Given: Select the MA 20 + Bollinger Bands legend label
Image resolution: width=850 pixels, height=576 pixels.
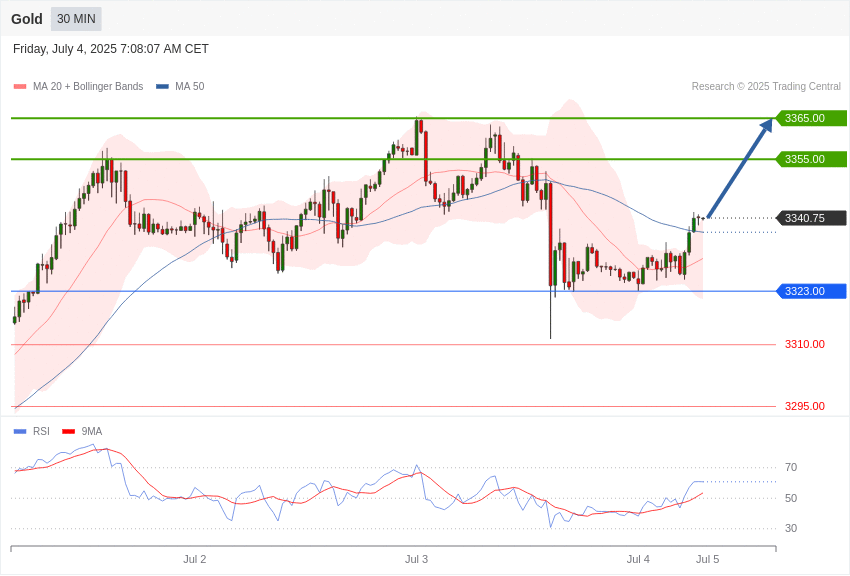Looking at the screenshot, I should pyautogui.click(x=88, y=86).
